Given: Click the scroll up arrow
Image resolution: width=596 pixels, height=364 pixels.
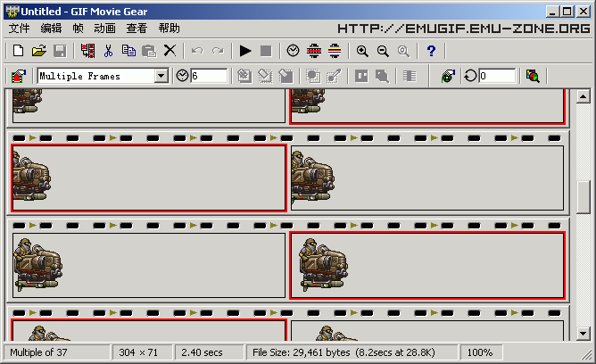Looking at the screenshot, I should click(584, 96).
